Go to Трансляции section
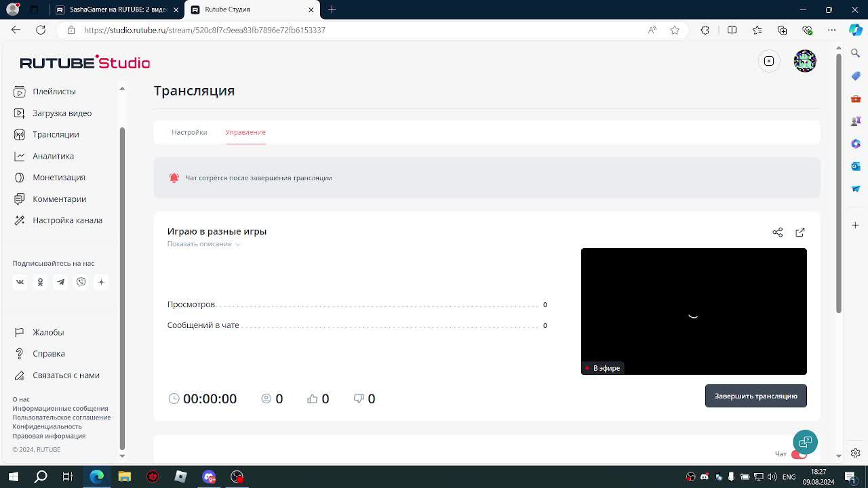The width and height of the screenshot is (868, 488). click(46, 134)
